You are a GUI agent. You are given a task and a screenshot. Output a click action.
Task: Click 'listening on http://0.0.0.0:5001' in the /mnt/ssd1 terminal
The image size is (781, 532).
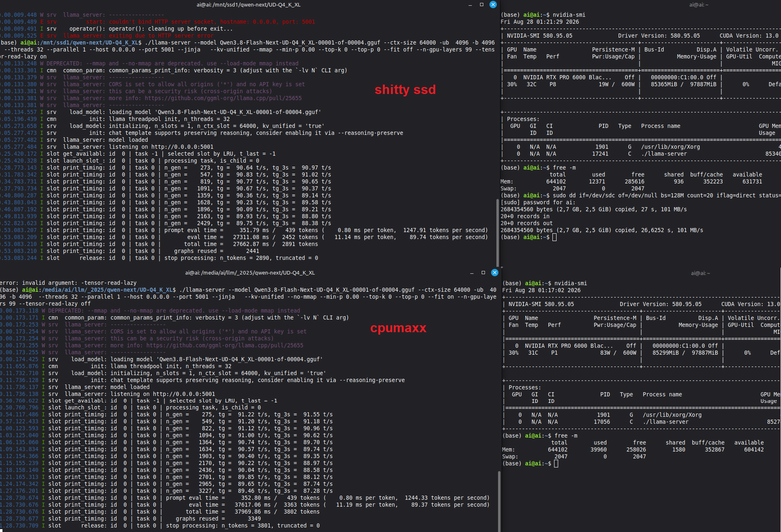pos(161,147)
